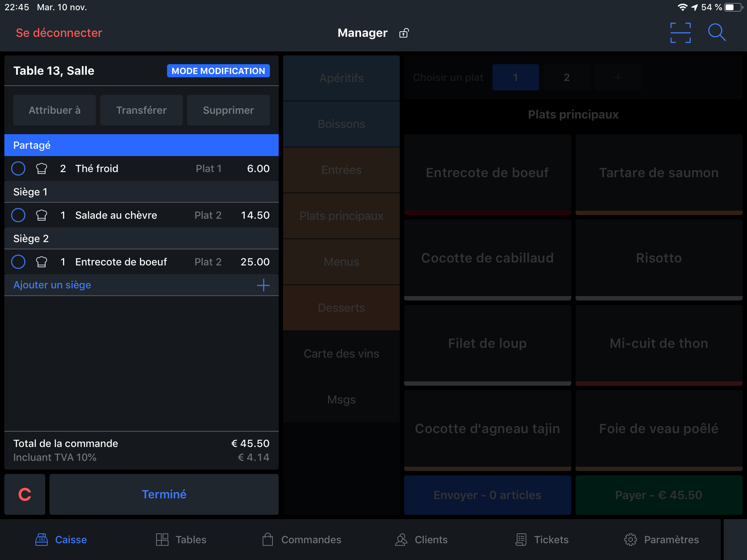Open the Entrées category
The width and height of the screenshot is (747, 560).
click(341, 170)
